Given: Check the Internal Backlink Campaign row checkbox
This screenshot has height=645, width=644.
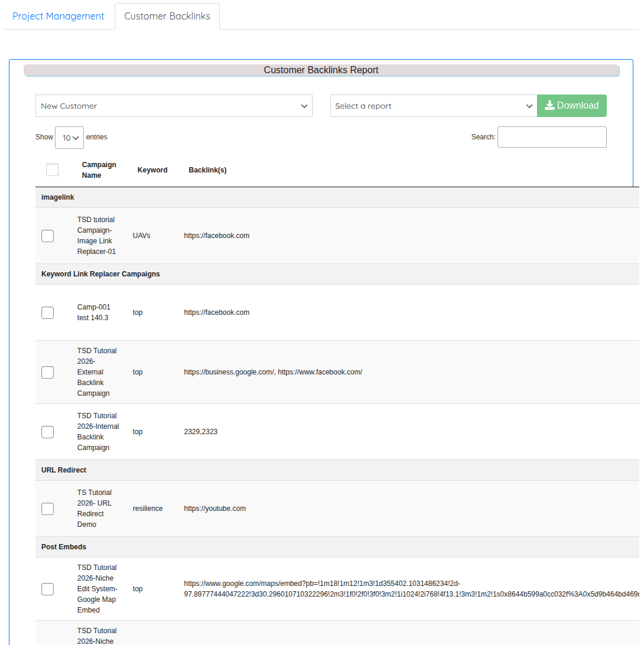Looking at the screenshot, I should pyautogui.click(x=48, y=432).
